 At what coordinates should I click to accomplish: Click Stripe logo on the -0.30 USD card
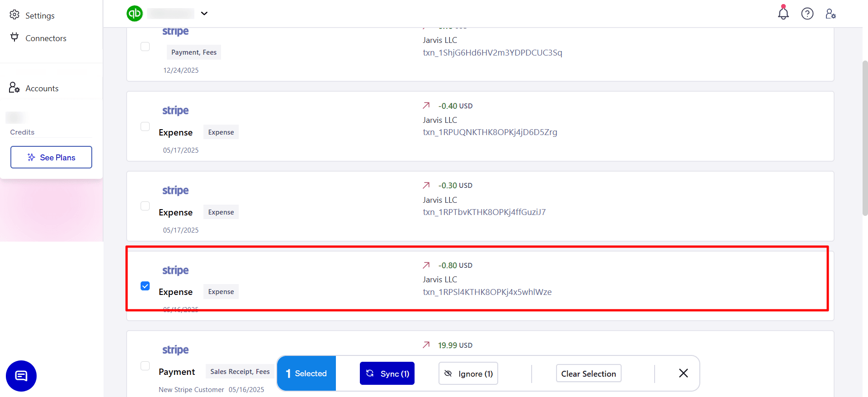click(175, 191)
